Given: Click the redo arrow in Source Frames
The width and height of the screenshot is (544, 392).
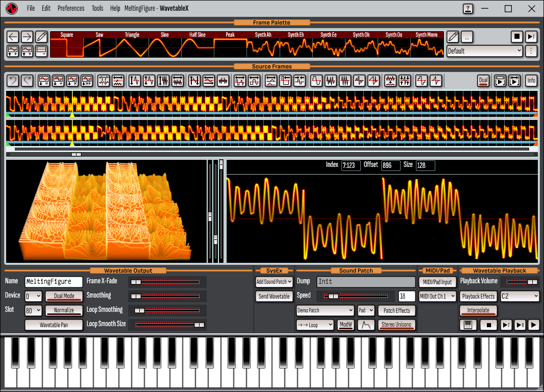Looking at the screenshot, I should coord(27,81).
